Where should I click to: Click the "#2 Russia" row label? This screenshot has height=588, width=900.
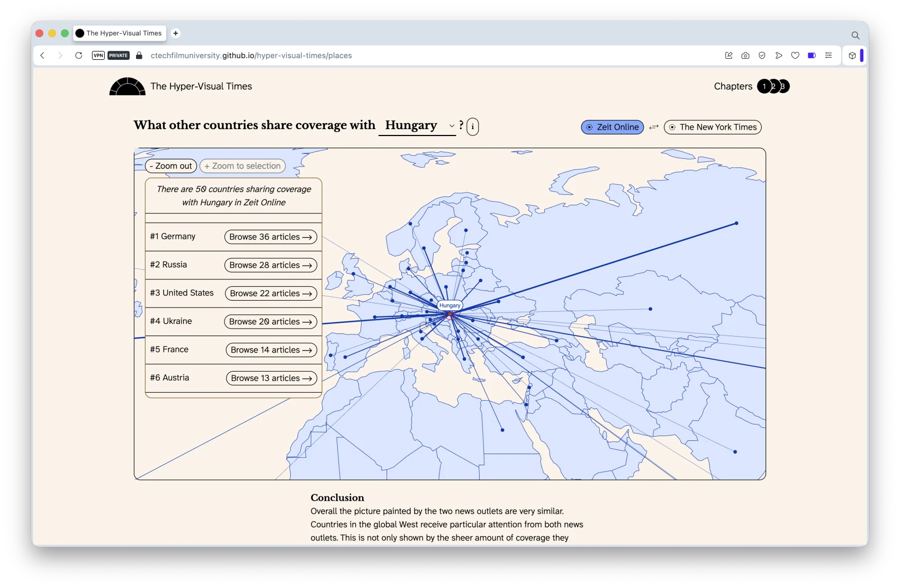(x=168, y=265)
